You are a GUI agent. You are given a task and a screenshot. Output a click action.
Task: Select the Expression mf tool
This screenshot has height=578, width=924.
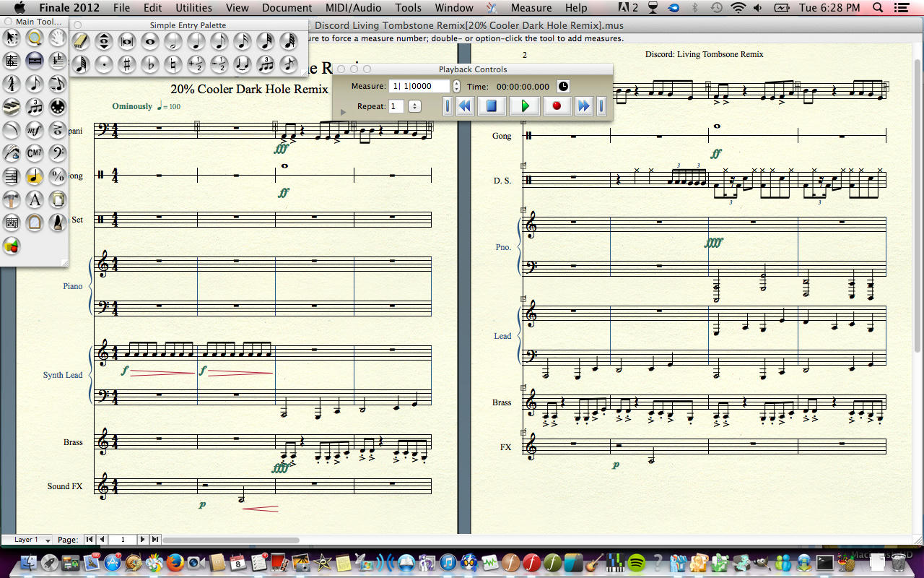pos(34,131)
